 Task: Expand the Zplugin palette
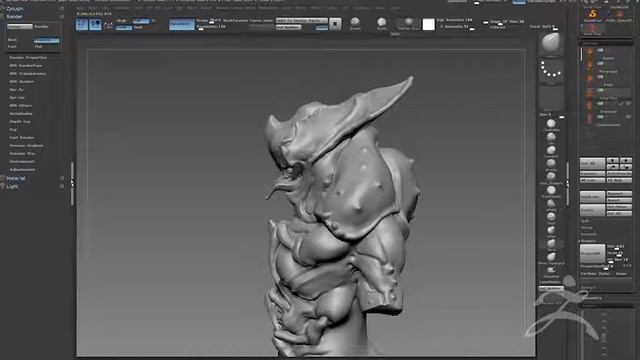point(15,9)
